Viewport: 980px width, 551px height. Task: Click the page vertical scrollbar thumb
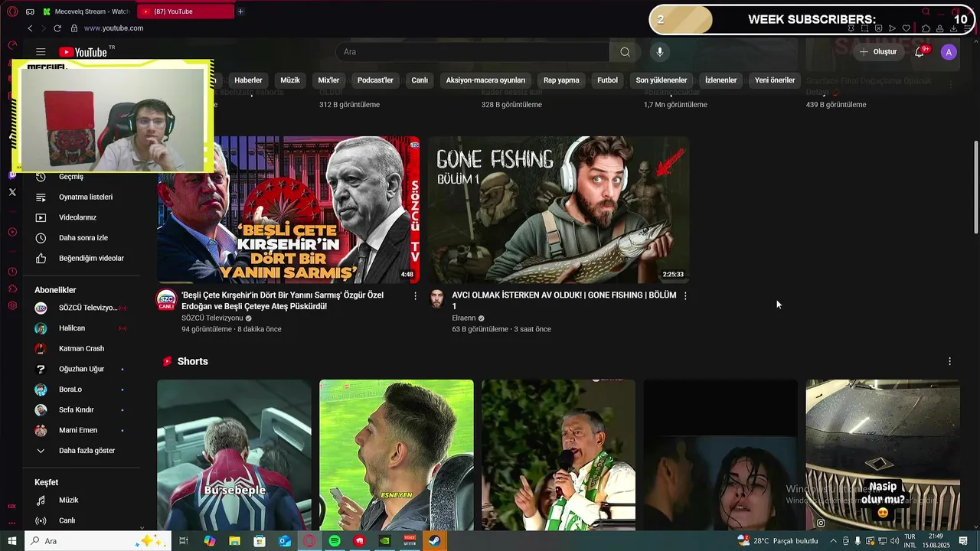click(975, 187)
